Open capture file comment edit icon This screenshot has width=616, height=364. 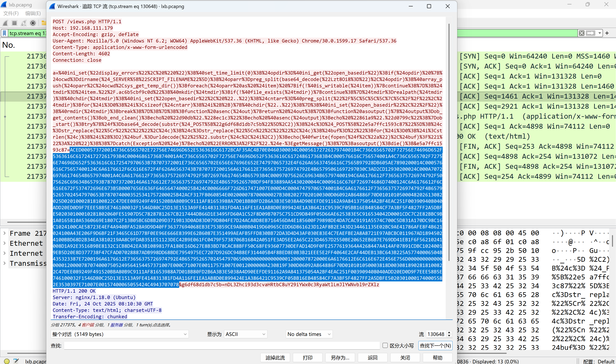(x=16, y=361)
